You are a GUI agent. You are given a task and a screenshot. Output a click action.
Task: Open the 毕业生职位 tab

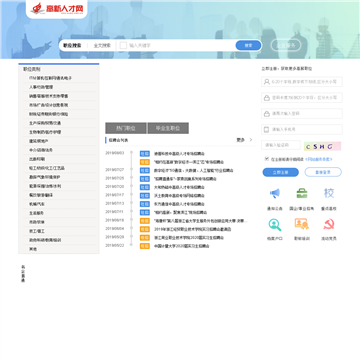pyautogui.click(x=168, y=128)
